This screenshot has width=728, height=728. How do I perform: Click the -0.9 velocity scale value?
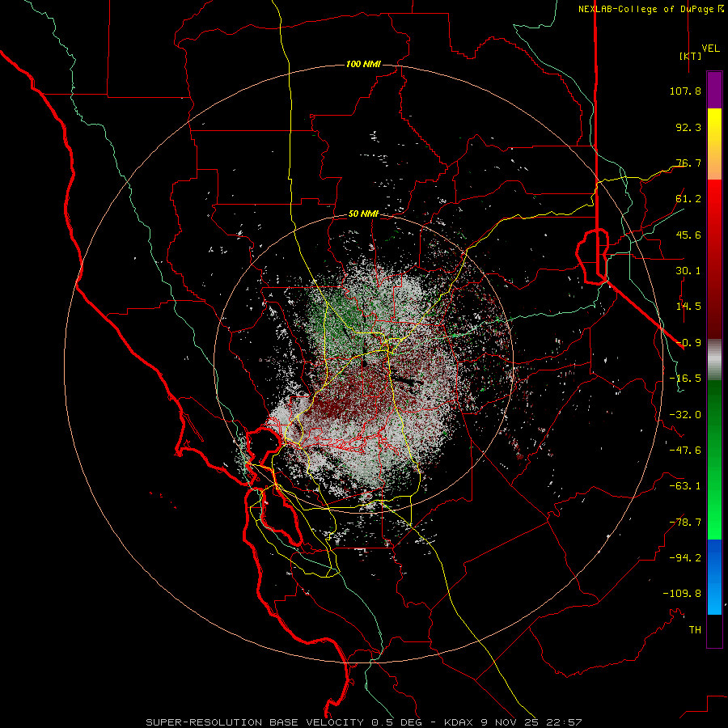(x=688, y=343)
